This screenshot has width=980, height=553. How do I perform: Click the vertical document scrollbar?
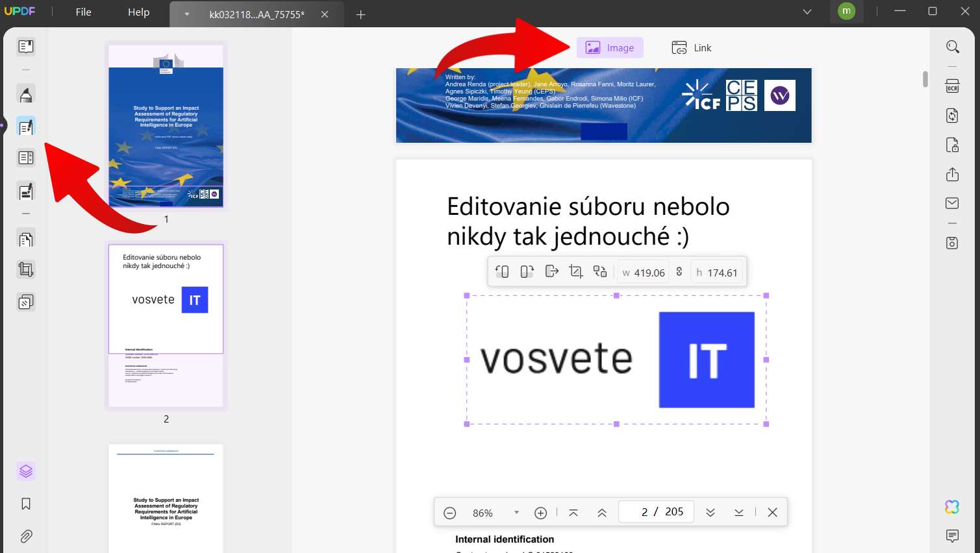point(925,79)
